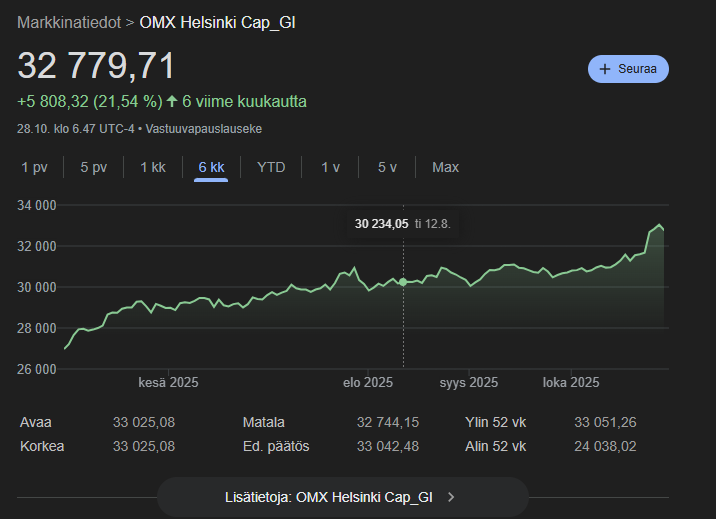Image resolution: width=716 pixels, height=519 pixels.
Task: Click the kesä 2025 axis label
Action: coord(168,382)
